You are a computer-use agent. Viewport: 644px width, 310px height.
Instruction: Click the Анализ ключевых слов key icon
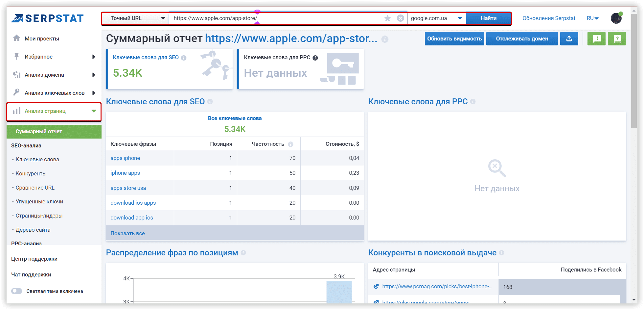(16, 92)
